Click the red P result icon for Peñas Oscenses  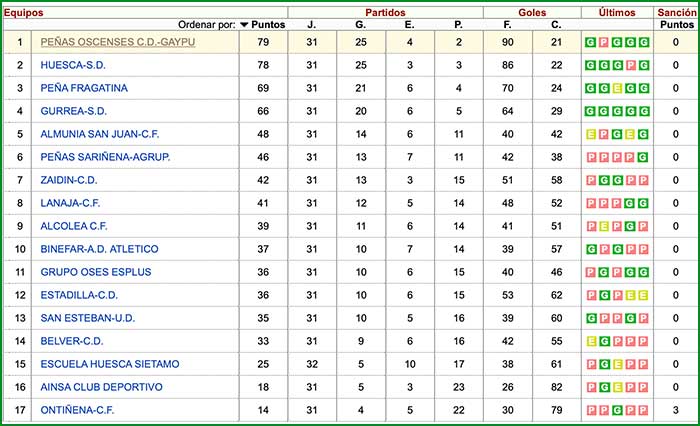pyautogui.click(x=604, y=42)
